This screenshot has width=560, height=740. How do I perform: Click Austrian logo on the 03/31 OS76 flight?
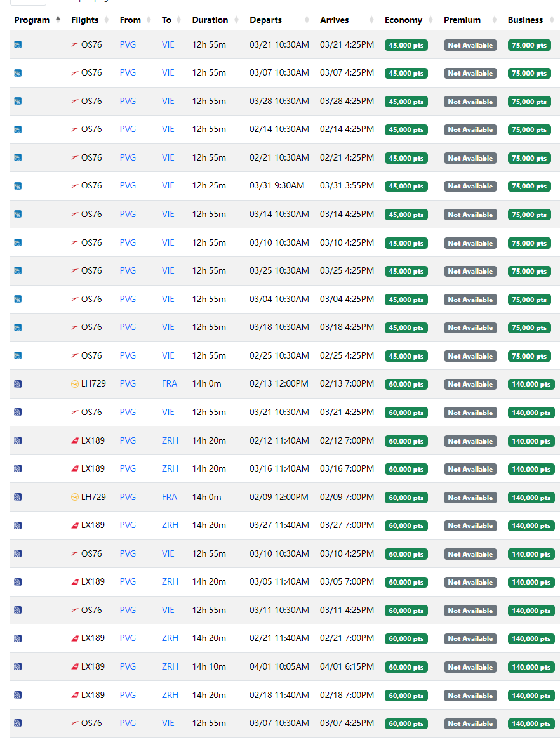(75, 186)
